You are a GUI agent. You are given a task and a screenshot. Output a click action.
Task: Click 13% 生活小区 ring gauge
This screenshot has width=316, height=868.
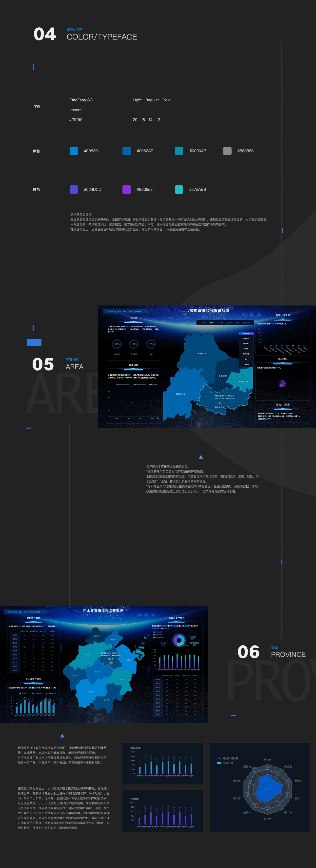(x=117, y=344)
